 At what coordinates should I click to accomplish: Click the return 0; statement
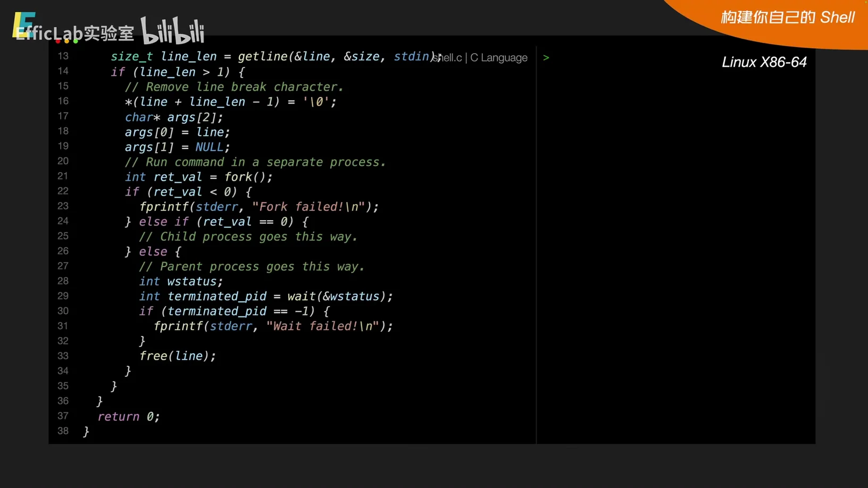click(x=128, y=416)
